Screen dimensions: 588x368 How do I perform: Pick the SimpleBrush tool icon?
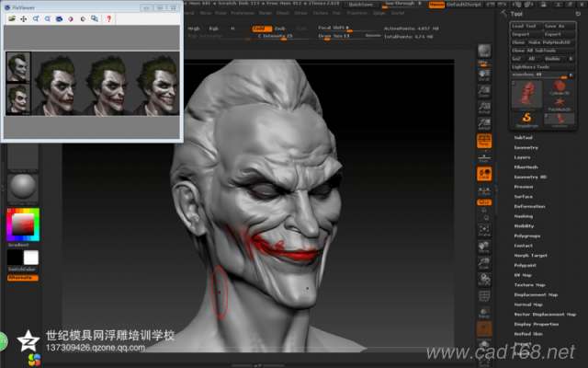[526, 121]
